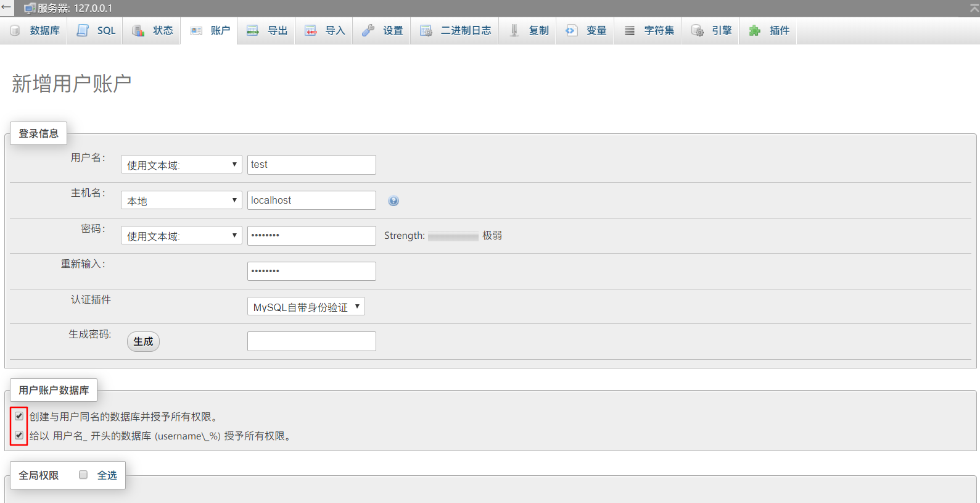Open 设置 (Settings) wrench icon
Screen dimensions: 980x503
pos(368,31)
